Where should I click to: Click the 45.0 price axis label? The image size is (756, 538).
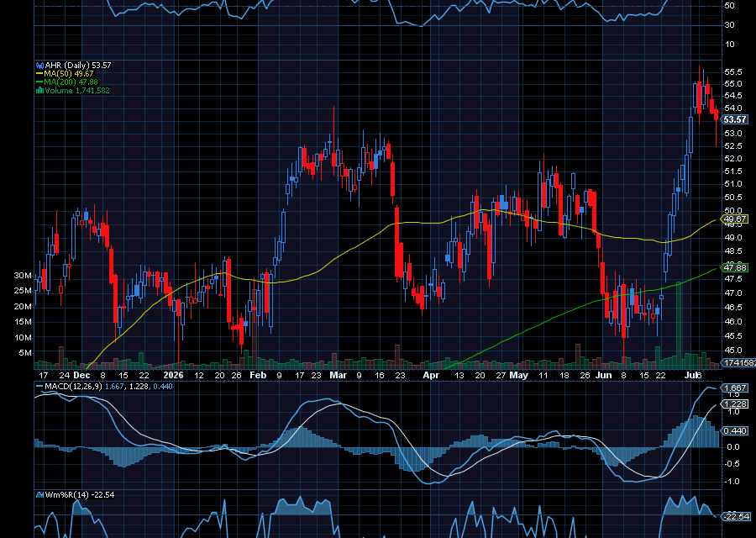pyautogui.click(x=733, y=350)
